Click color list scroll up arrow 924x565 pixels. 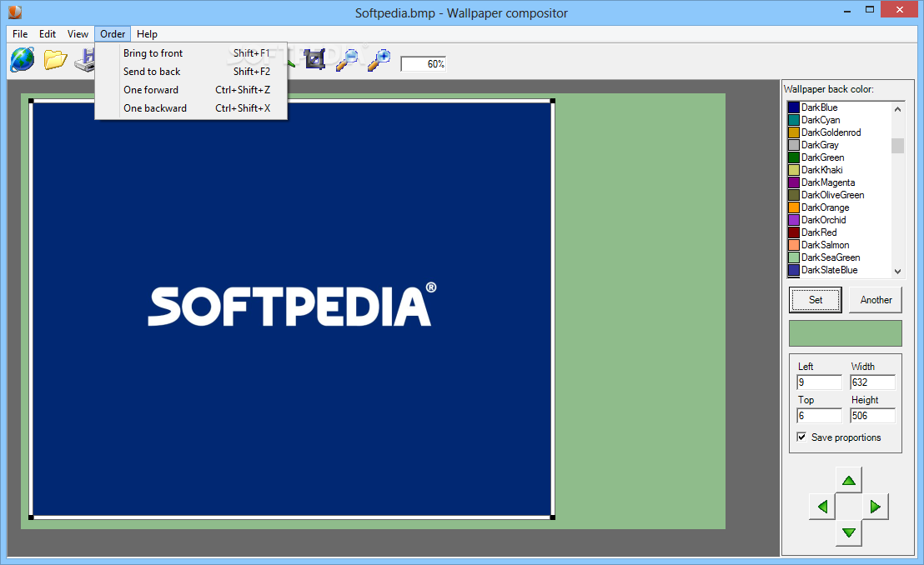pos(897,109)
